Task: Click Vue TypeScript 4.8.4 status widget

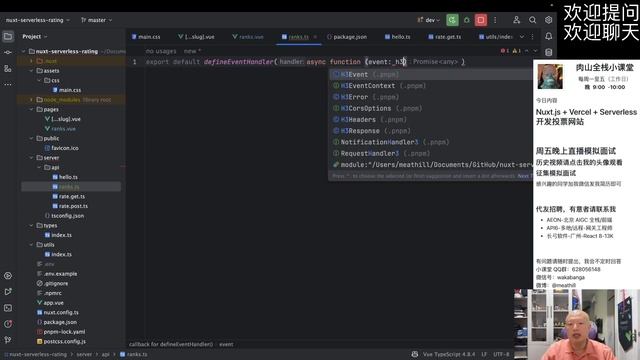Action: tap(449, 354)
